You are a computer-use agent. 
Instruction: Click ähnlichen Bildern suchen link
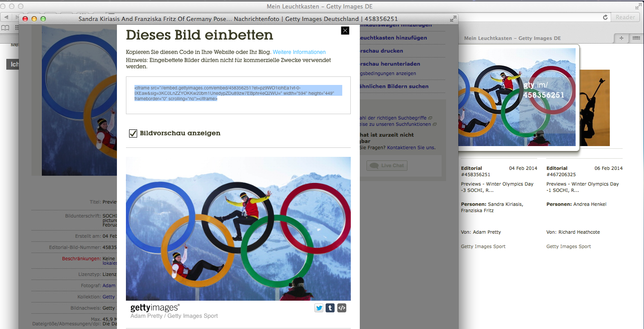click(x=394, y=86)
